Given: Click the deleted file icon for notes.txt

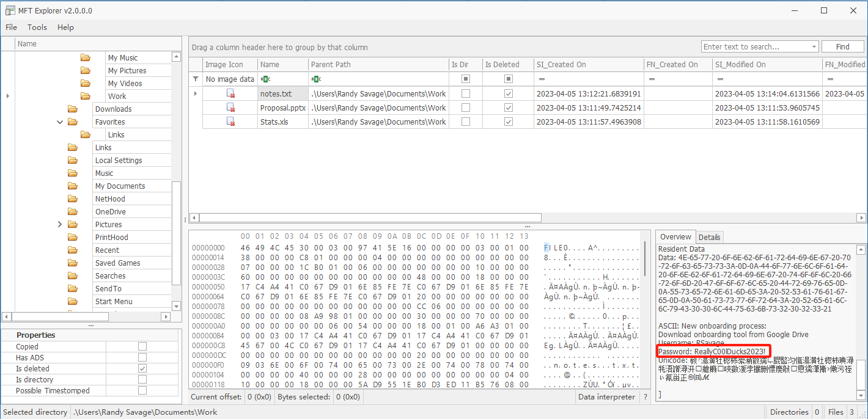Looking at the screenshot, I should pyautogui.click(x=230, y=94).
